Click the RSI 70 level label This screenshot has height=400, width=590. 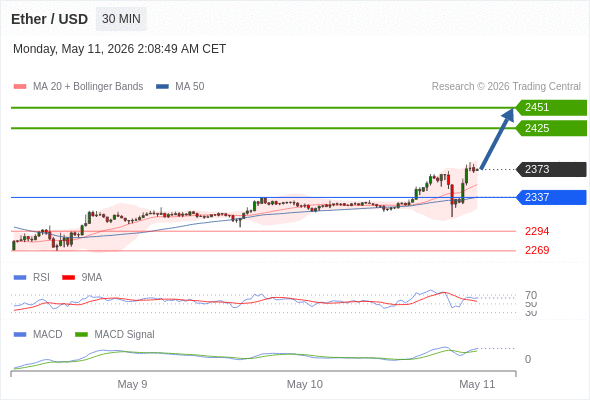(x=531, y=295)
